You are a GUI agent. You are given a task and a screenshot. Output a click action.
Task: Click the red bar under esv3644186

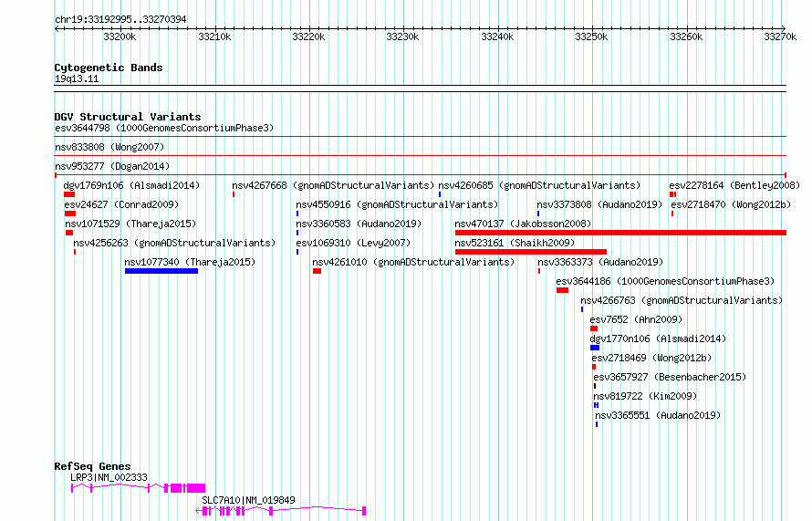(562, 290)
